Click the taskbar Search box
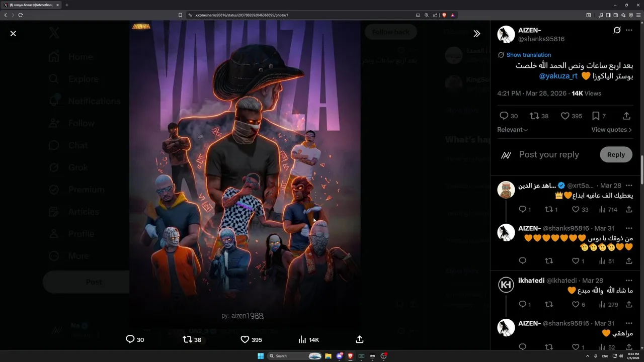The width and height of the screenshot is (644, 362). click(295, 356)
